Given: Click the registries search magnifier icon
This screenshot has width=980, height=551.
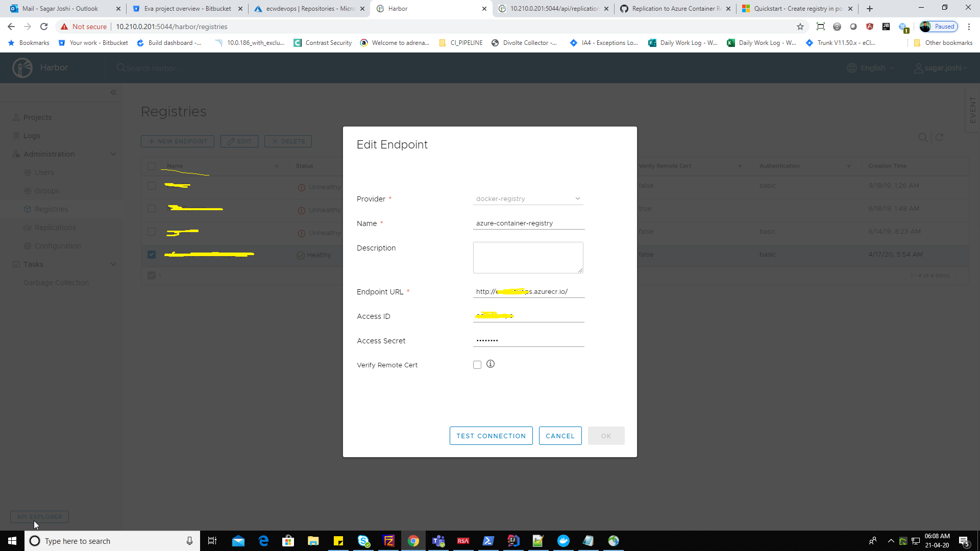Looking at the screenshot, I should 923,137.
